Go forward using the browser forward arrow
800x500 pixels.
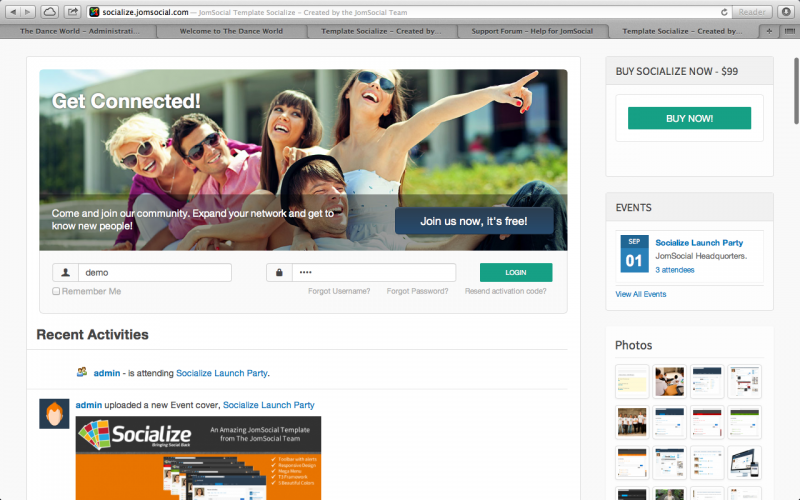pos(28,12)
